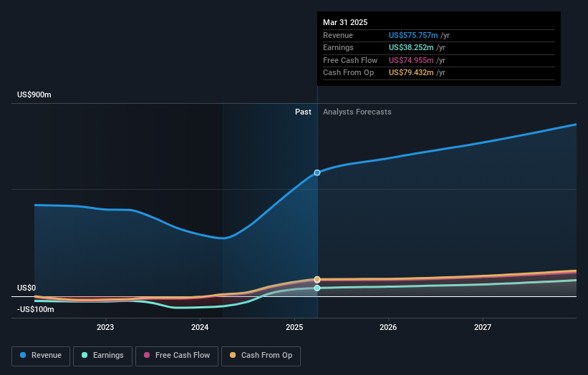Select the 2024 x-axis label
The height and width of the screenshot is (375, 588).
pyautogui.click(x=200, y=328)
